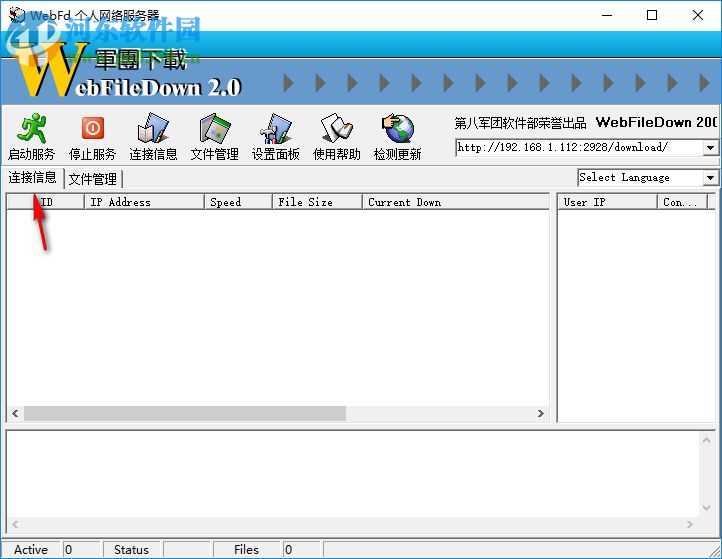This screenshot has width=722, height=559.
Task: Click the left arrow of the connection list scrollbar
Action: (x=15, y=413)
